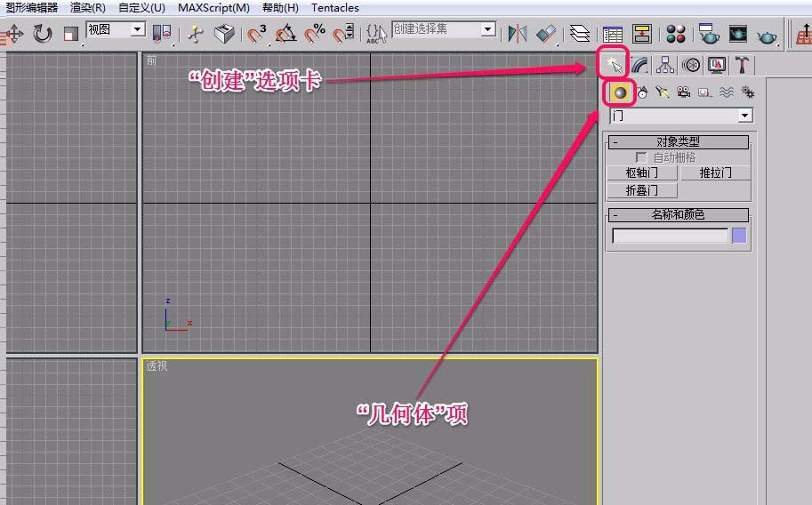This screenshot has height=505, width=812.
Task: Collapse the 名称和颜色 rollout
Action: (x=679, y=214)
